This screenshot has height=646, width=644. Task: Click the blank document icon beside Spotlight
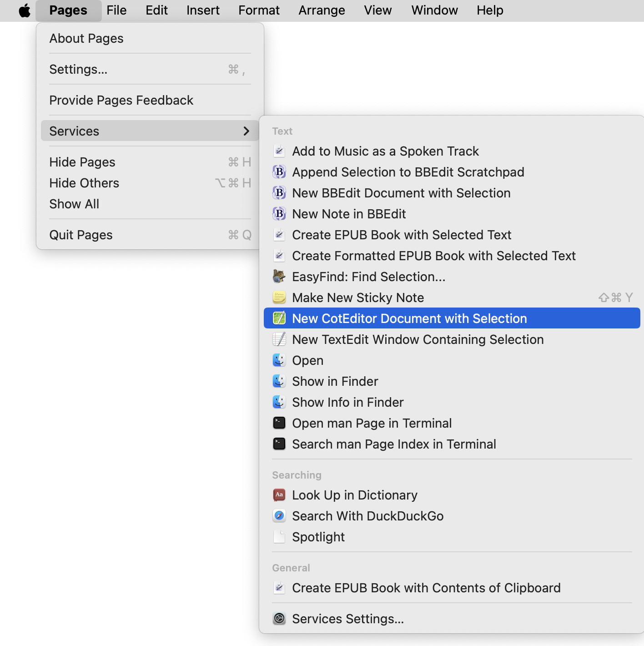click(279, 537)
